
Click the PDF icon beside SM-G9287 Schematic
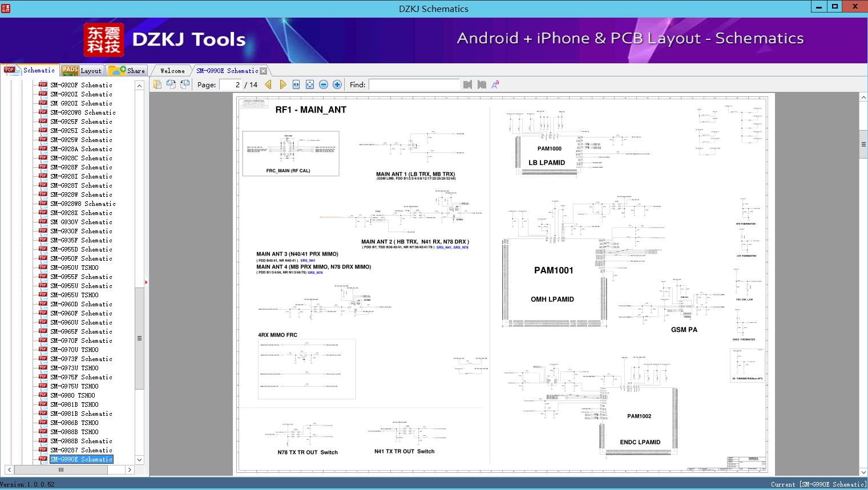[x=43, y=450]
